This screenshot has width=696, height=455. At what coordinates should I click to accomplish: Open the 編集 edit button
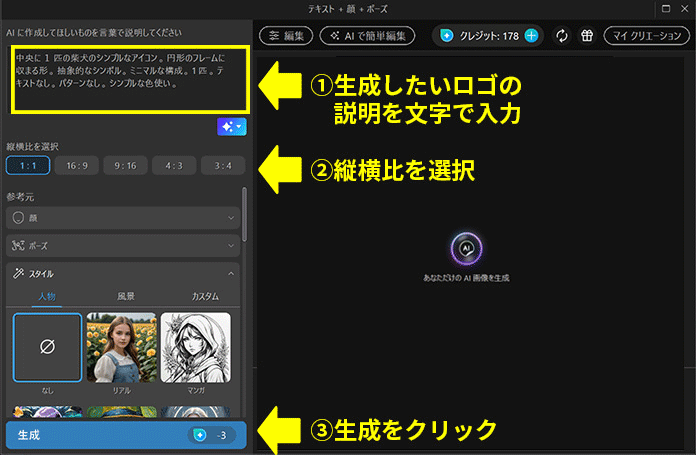click(286, 36)
